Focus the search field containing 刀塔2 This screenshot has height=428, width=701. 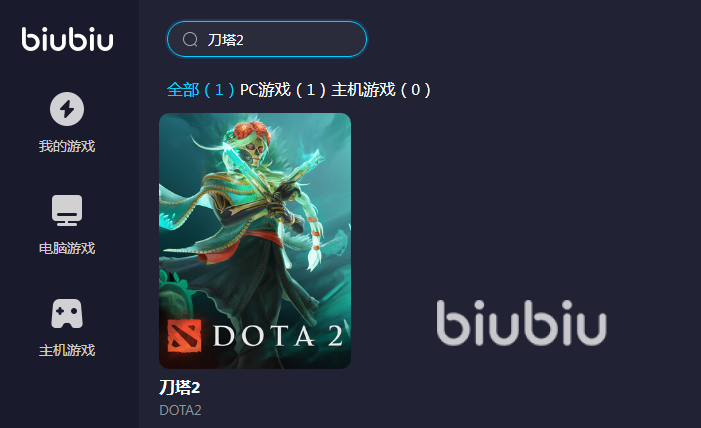tap(267, 39)
